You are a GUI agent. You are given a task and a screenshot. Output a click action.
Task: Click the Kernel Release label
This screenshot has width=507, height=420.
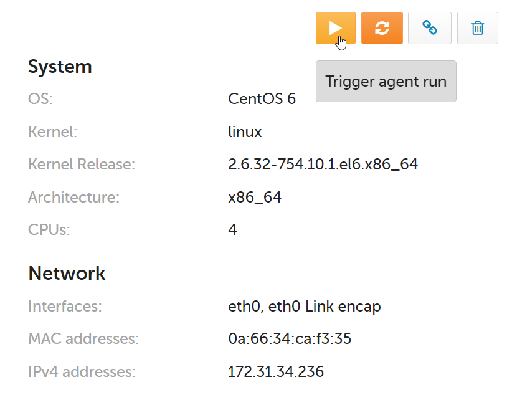[82, 165]
